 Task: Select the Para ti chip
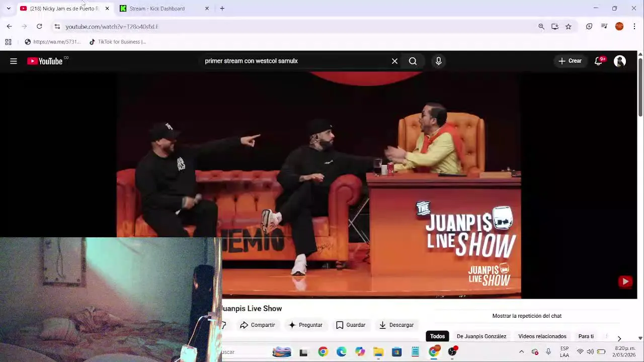click(586, 336)
